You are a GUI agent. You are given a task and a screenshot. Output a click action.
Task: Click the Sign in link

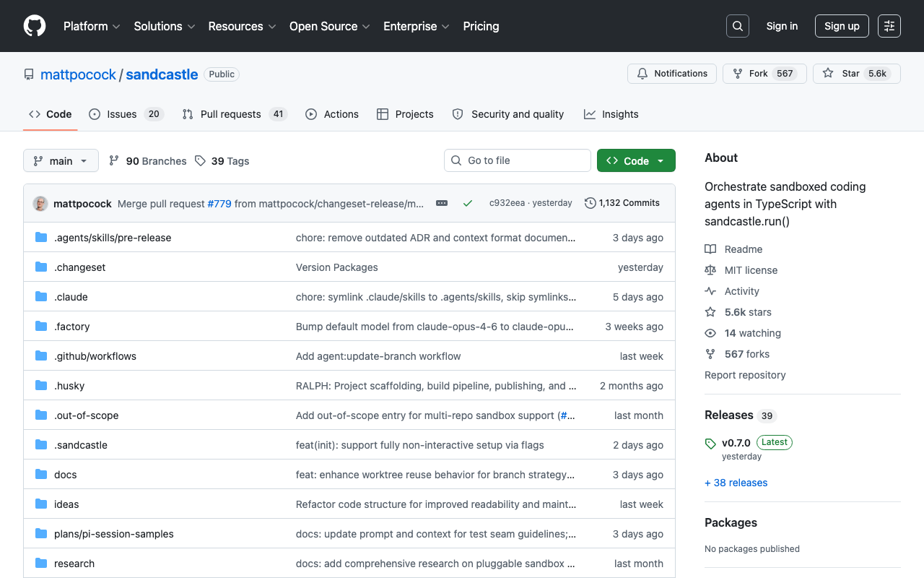tap(782, 26)
